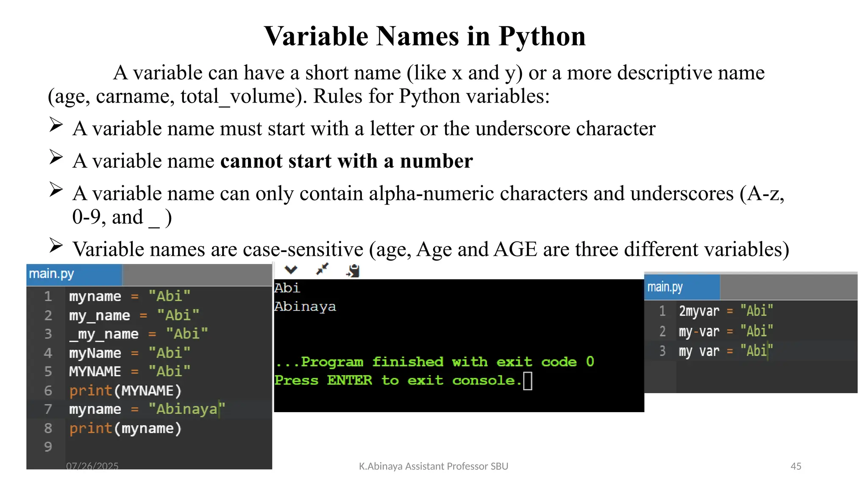Click the slide title Variable Names in Python
Image resolution: width=868 pixels, height=488 pixels.
click(425, 36)
